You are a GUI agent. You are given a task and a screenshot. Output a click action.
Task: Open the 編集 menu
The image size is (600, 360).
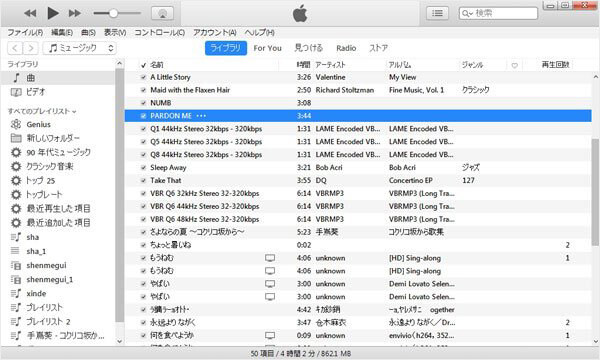[62, 33]
